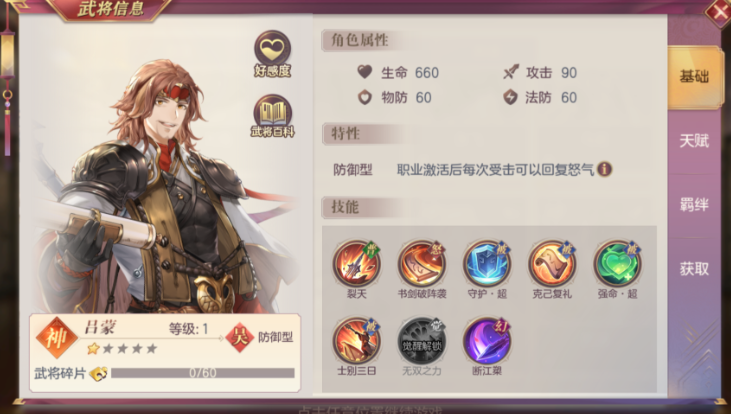Viewport: 731px width, 414px height.
Task: Select the 守护·超 skill icon
Action: tap(487, 263)
